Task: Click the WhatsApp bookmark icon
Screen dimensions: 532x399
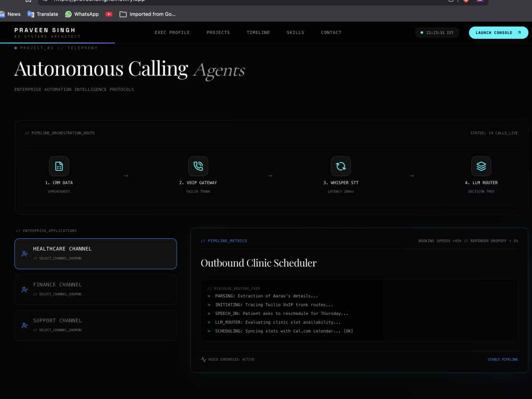Action: coord(68,14)
